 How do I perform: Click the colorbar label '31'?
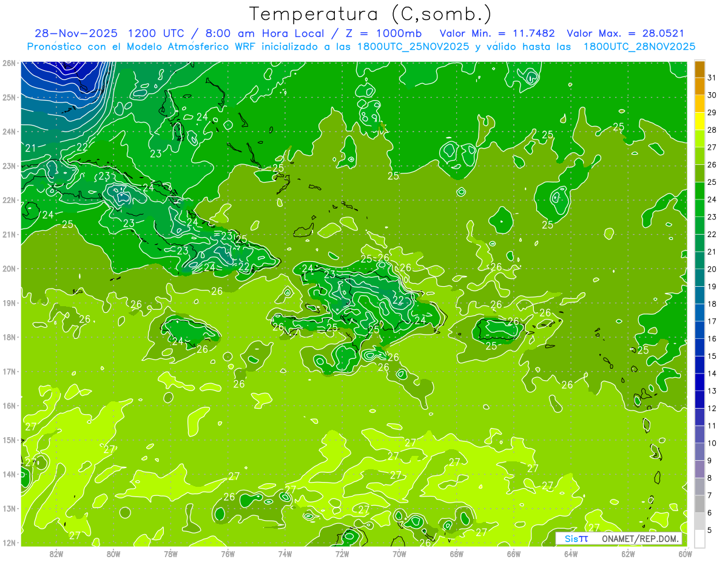pyautogui.click(x=712, y=78)
